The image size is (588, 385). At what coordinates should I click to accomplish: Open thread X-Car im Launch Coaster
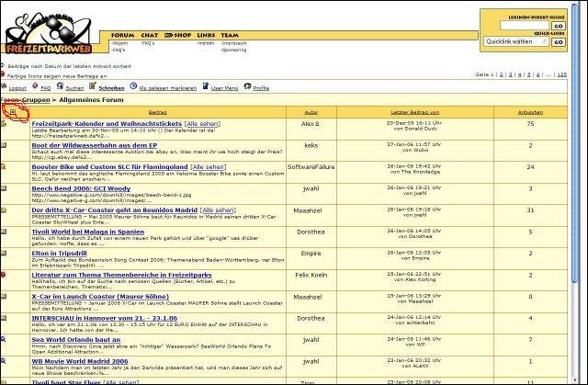click(x=100, y=297)
